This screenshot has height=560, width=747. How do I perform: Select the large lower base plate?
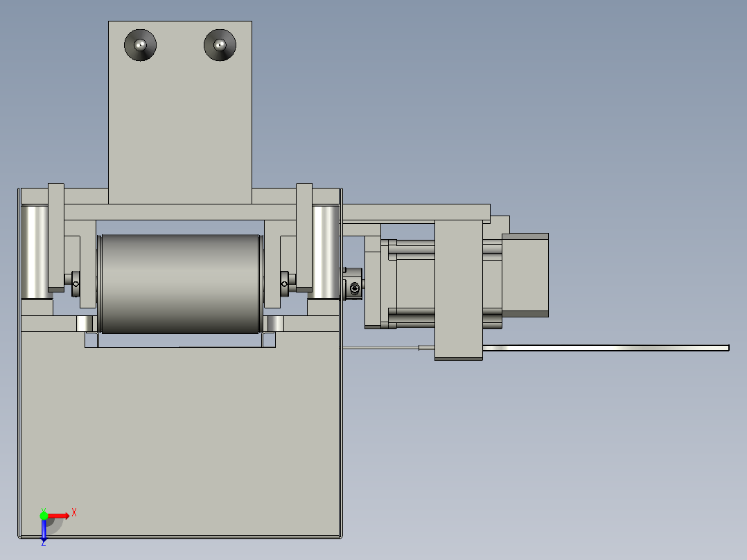click(180, 434)
